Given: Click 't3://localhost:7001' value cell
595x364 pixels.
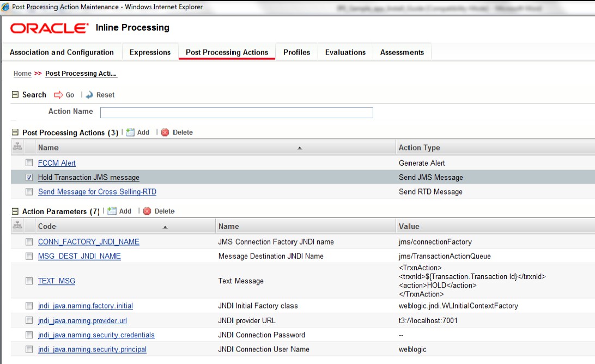Looking at the screenshot, I should tap(428, 320).
